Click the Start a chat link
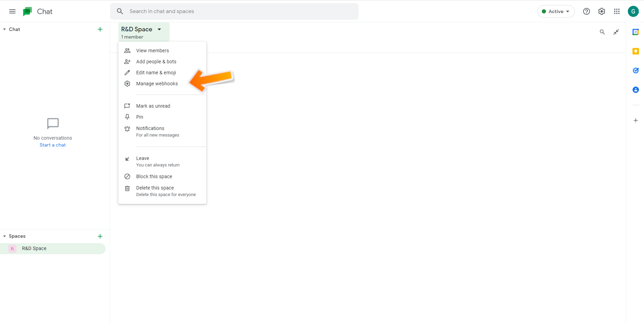 (x=53, y=145)
